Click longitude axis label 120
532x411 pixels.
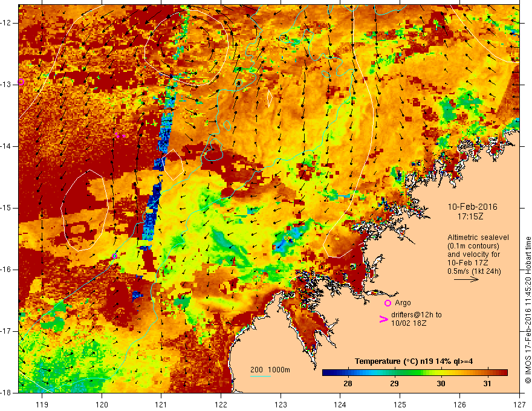coord(102,404)
